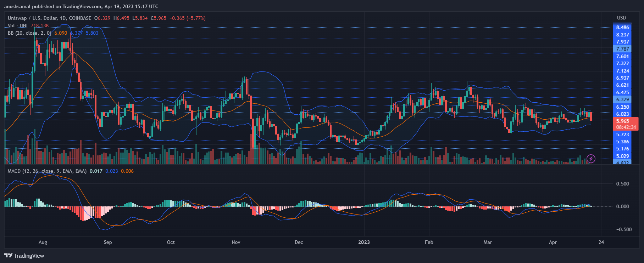Click the highlighted 6.329 price tag
The height and width of the screenshot is (263, 644).
point(622,99)
